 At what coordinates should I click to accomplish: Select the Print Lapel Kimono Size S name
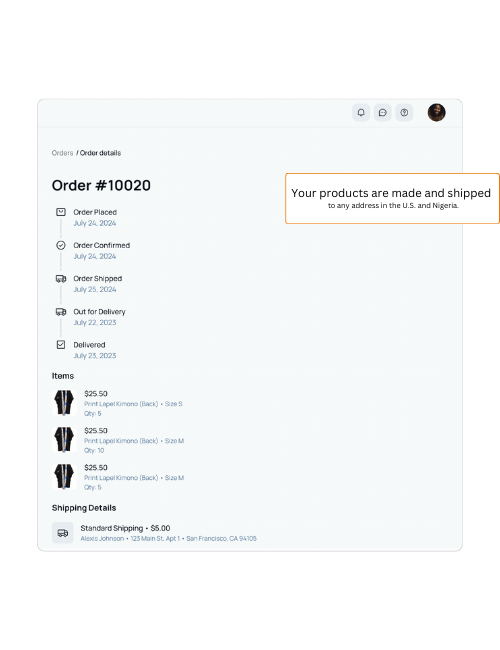pyautogui.click(x=133, y=404)
